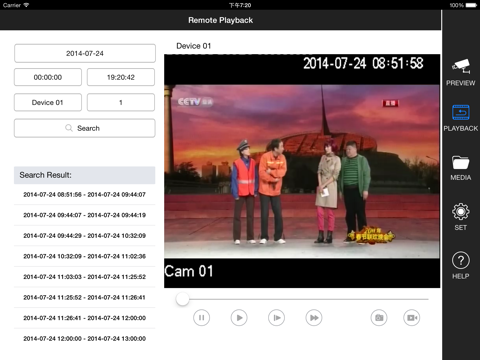Take a snapshot with camera icon
This screenshot has width=480, height=360.
point(379,318)
